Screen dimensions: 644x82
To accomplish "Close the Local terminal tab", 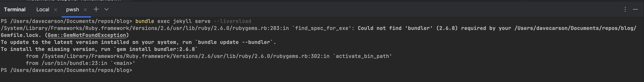I will point(56,10).
